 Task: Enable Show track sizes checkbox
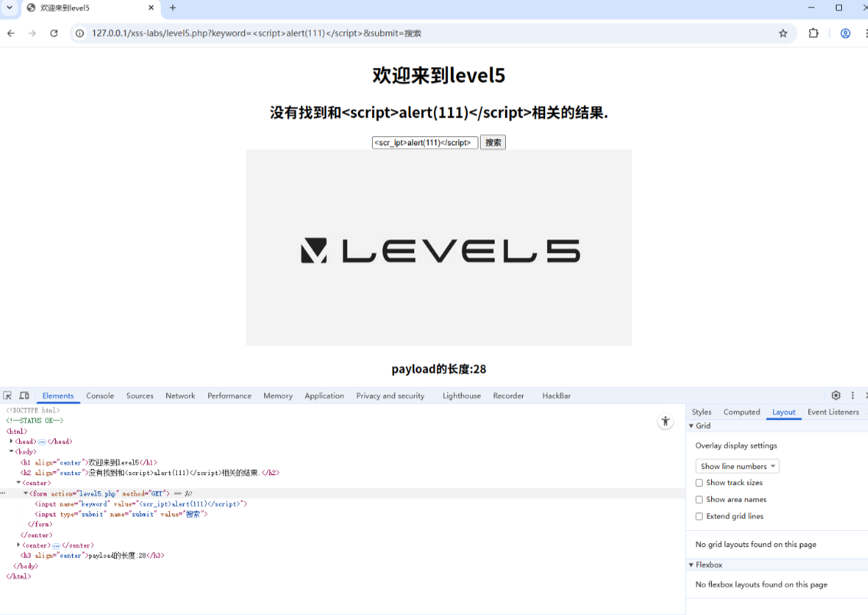click(699, 483)
